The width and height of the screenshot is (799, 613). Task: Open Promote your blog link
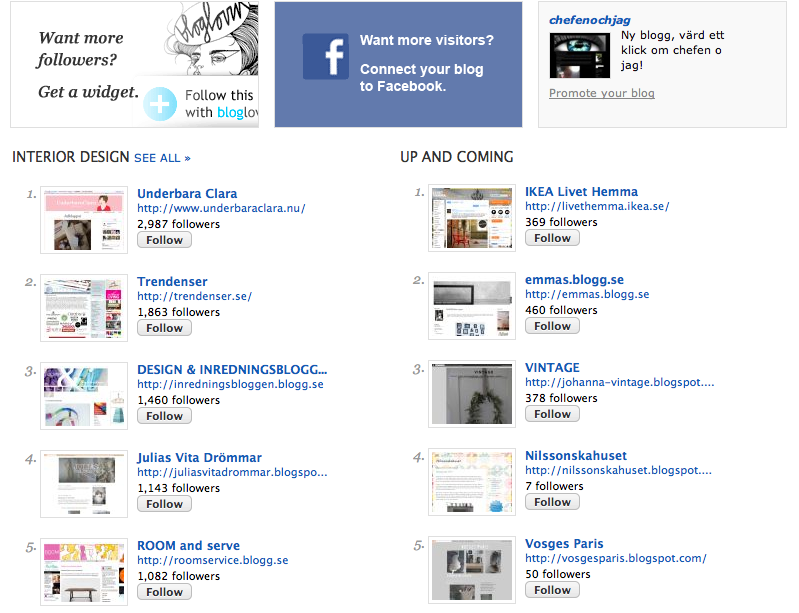(x=602, y=93)
